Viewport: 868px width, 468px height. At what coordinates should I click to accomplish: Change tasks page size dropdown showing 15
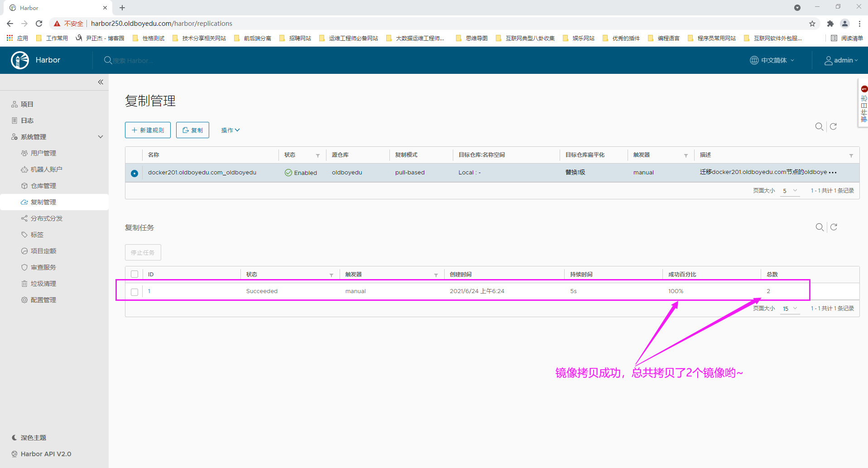(x=790, y=309)
